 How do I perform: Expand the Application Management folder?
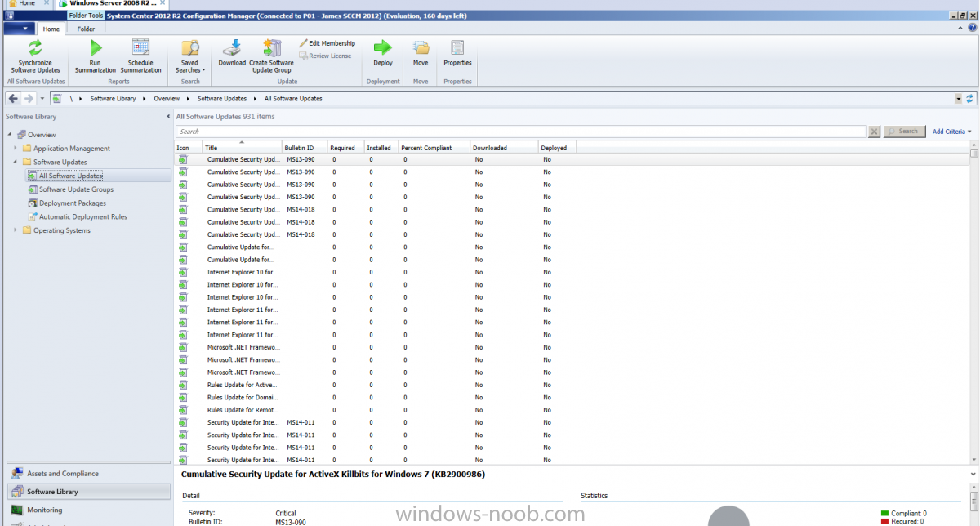pos(15,149)
